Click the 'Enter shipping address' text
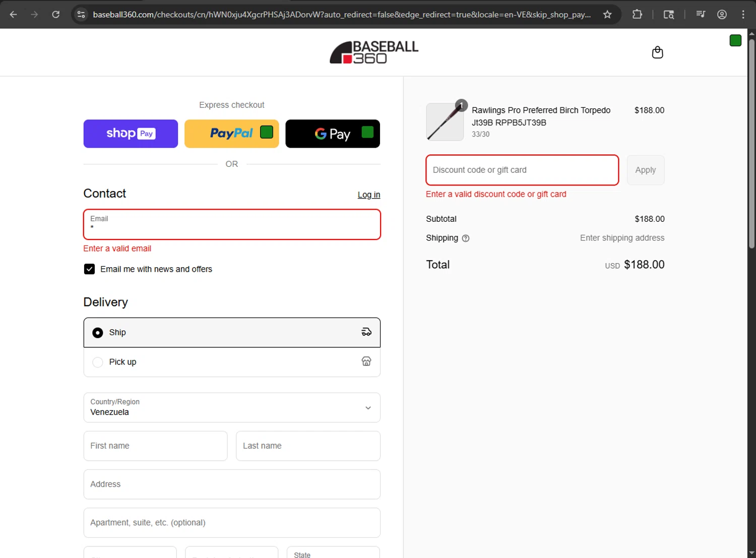Screen dimensions: 756x558 point(622,238)
